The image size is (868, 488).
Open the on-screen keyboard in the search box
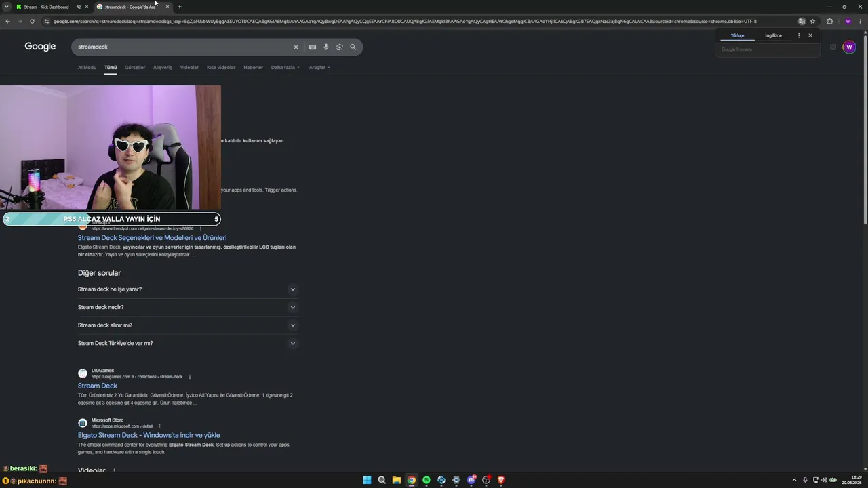pos(312,47)
